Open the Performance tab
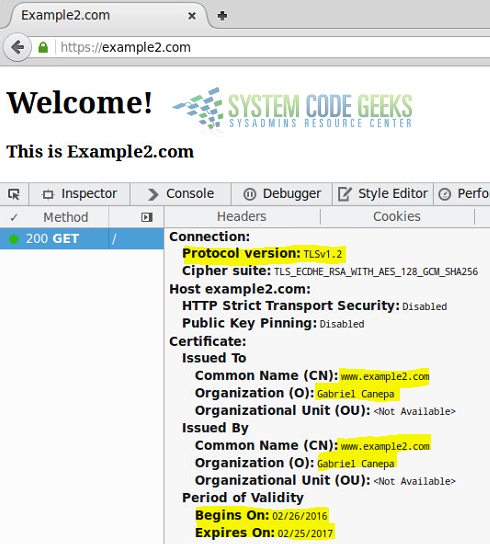Viewport: 490px width, 544px height. pyautogui.click(x=462, y=194)
